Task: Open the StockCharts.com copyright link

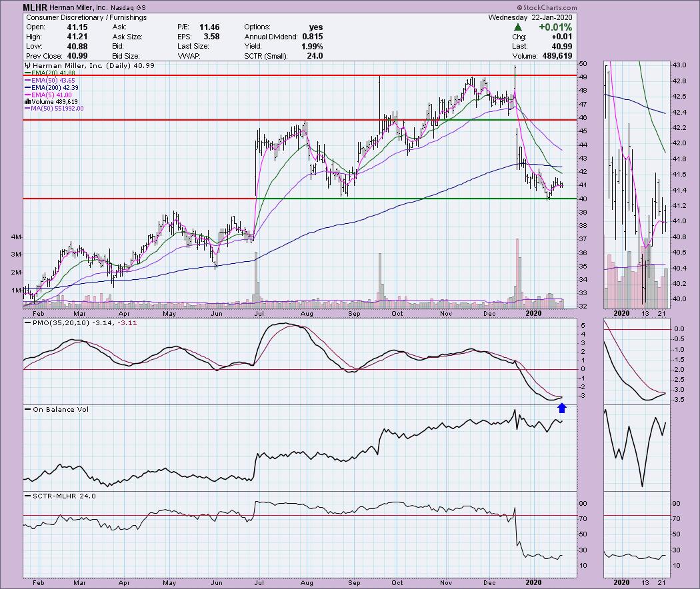Action: pyautogui.click(x=547, y=7)
